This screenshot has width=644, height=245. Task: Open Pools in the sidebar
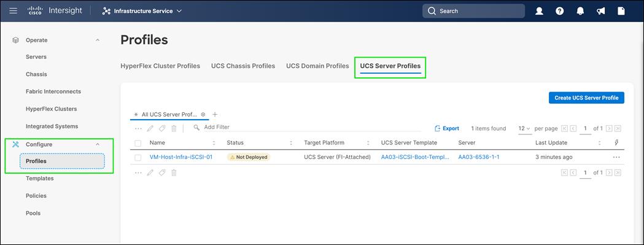33,213
